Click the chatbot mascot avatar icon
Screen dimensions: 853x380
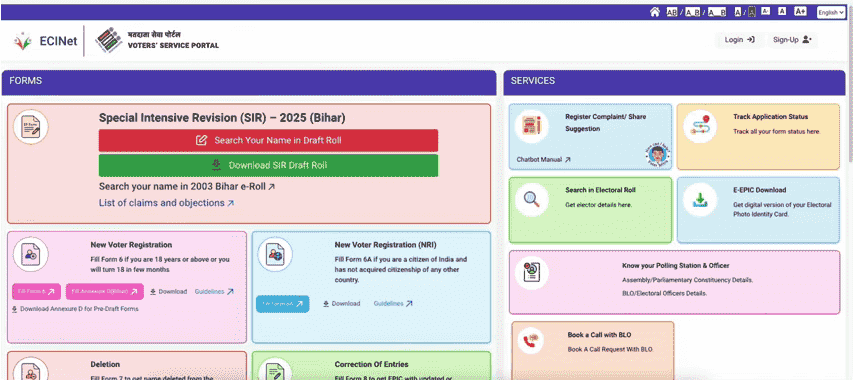pos(657,155)
